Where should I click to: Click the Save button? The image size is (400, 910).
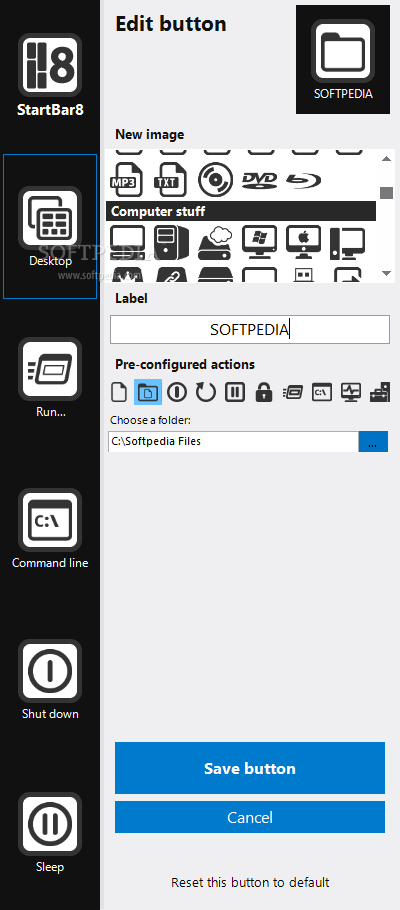(x=250, y=768)
